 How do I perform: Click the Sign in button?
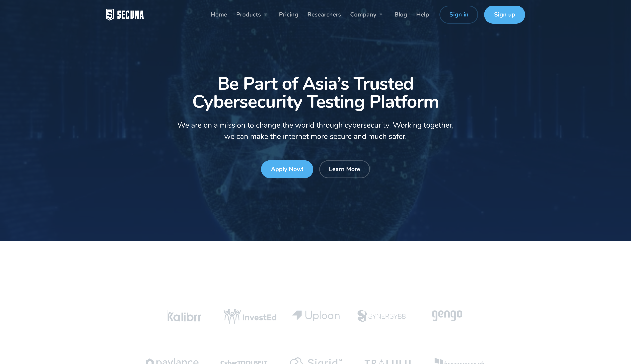click(459, 14)
